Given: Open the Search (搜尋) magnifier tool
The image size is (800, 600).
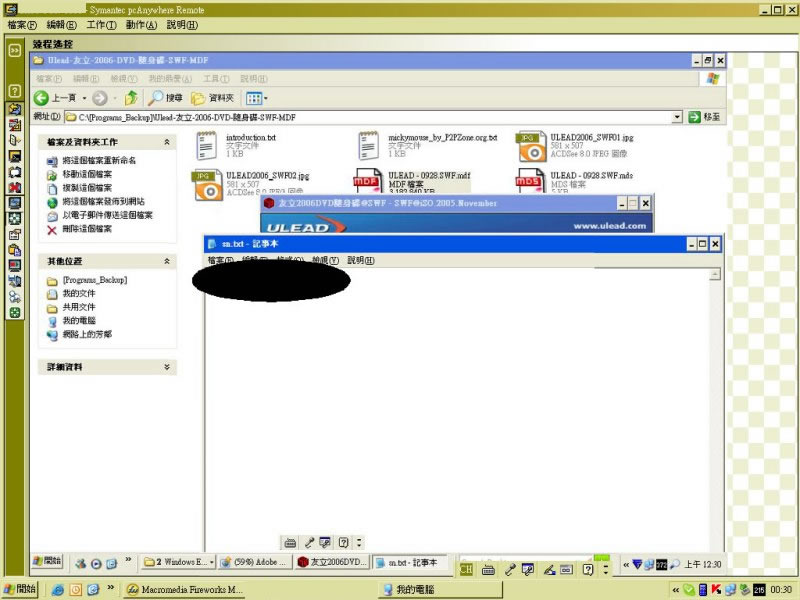Looking at the screenshot, I should click(x=157, y=98).
